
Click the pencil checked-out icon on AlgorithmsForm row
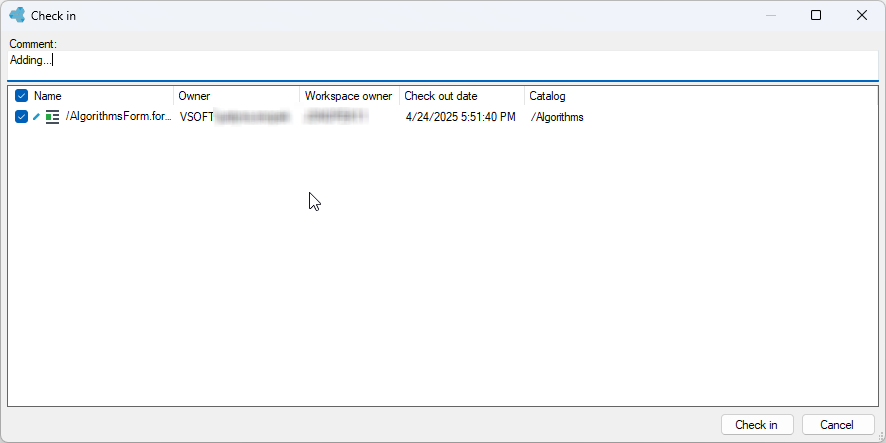click(x=37, y=117)
